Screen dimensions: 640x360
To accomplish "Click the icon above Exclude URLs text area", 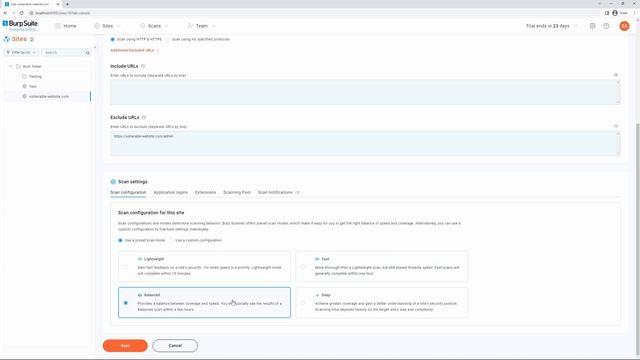I will click(x=616, y=126).
